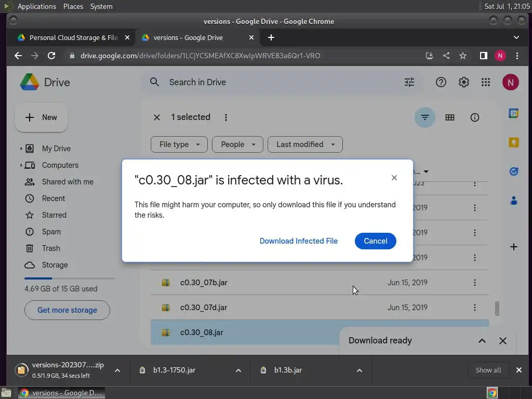
Task: Click the Download Infected File link
Action: [x=299, y=241]
